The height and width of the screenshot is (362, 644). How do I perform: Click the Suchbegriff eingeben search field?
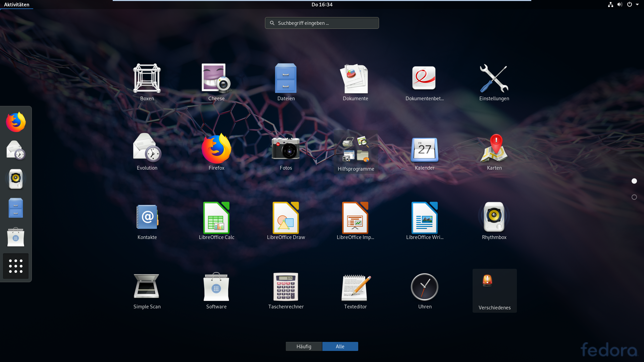coord(322,23)
